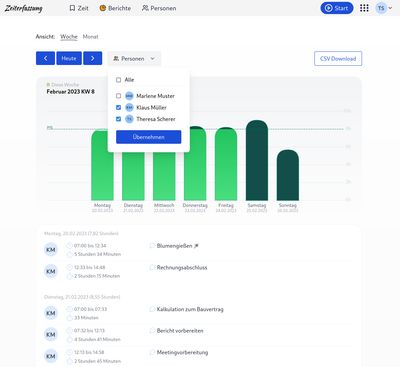
Task: Click note icon beside Meetingvorbereitung
Action: [152, 352]
